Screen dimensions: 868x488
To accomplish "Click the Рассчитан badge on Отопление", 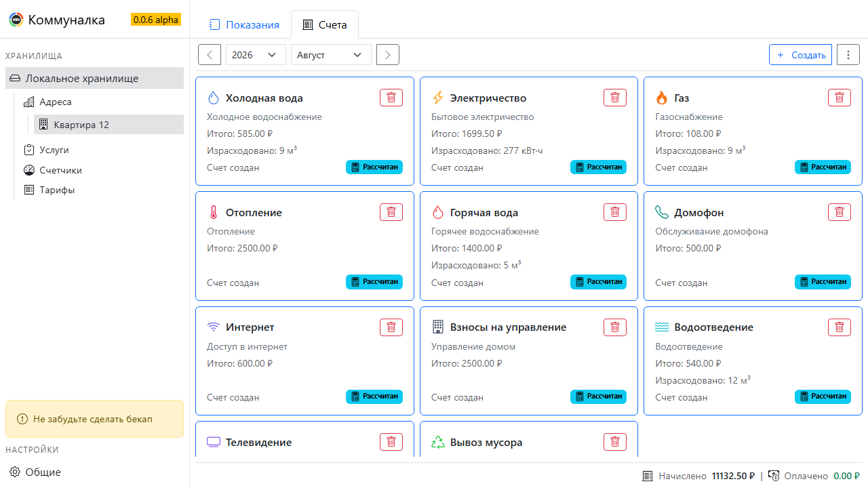I will click(x=374, y=281).
